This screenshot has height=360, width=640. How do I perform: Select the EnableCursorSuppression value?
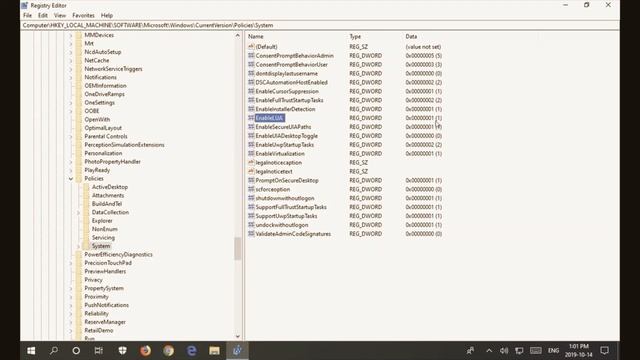coord(287,91)
